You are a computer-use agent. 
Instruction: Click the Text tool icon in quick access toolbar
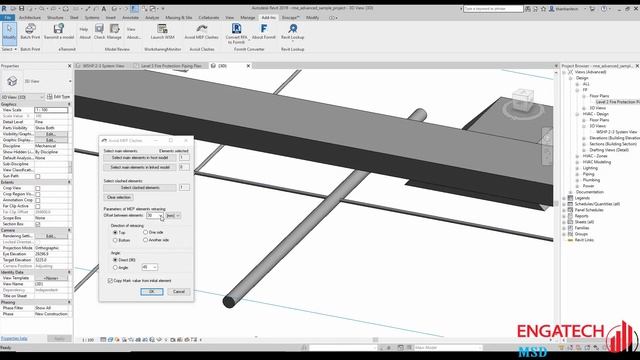pyautogui.click(x=104, y=9)
